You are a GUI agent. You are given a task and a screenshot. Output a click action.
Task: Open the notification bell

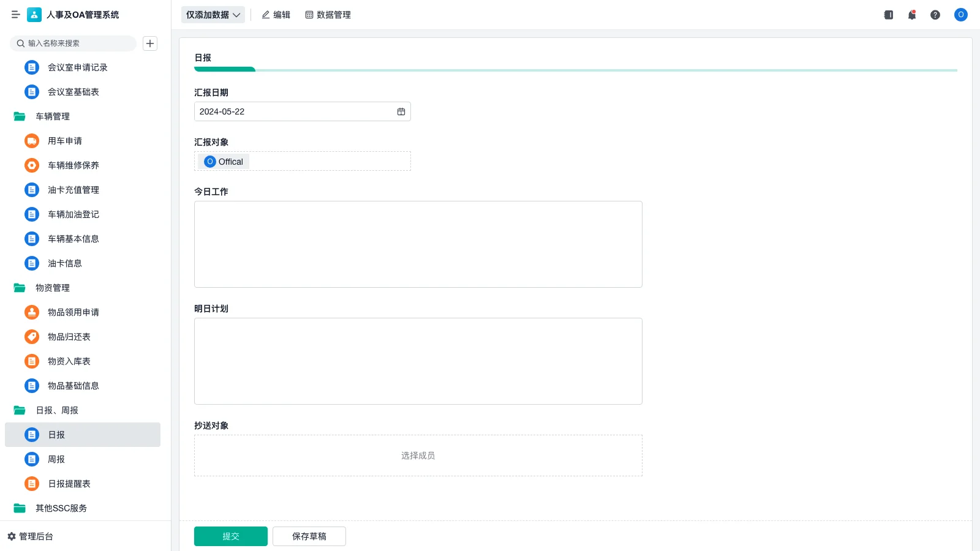912,15
